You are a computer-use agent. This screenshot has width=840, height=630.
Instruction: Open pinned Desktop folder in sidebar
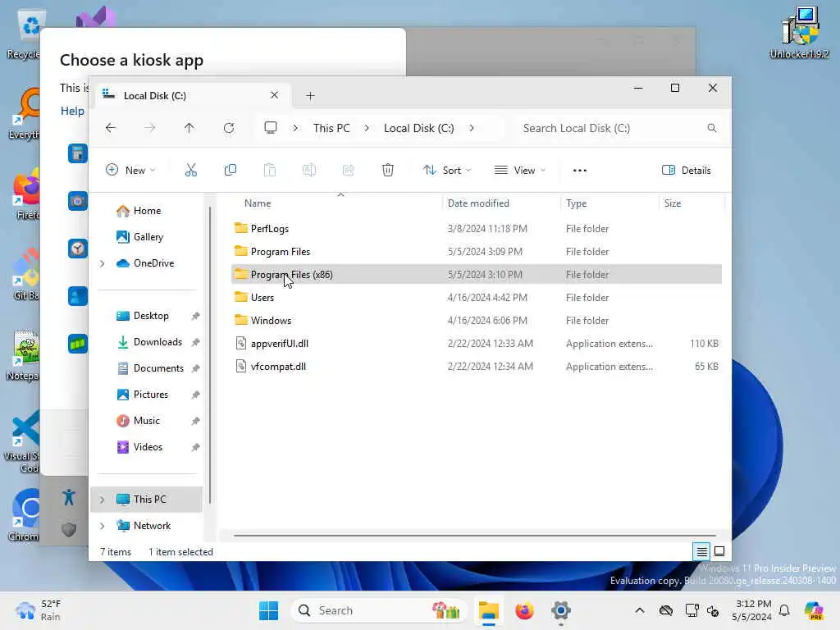click(151, 316)
